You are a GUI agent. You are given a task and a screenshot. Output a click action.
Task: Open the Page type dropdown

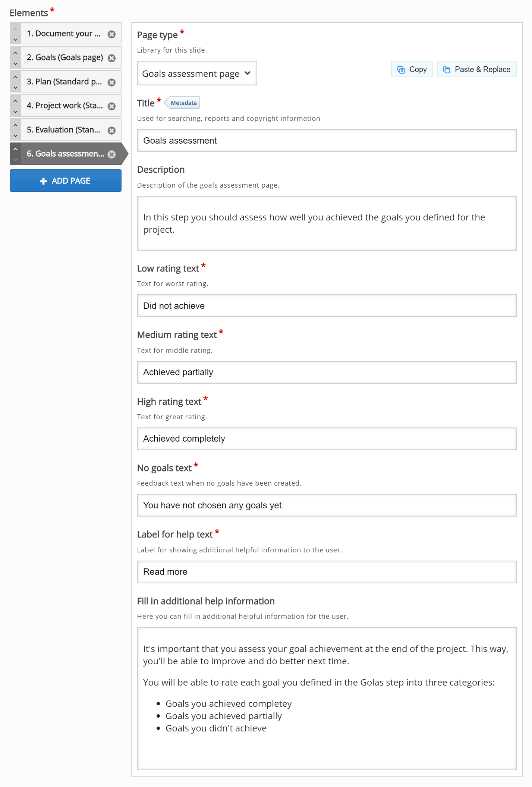pyautogui.click(x=197, y=73)
